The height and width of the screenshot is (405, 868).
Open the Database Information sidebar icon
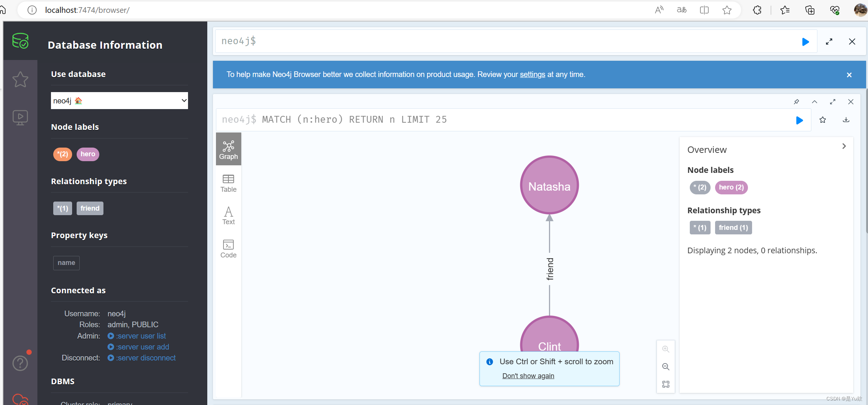point(20,41)
